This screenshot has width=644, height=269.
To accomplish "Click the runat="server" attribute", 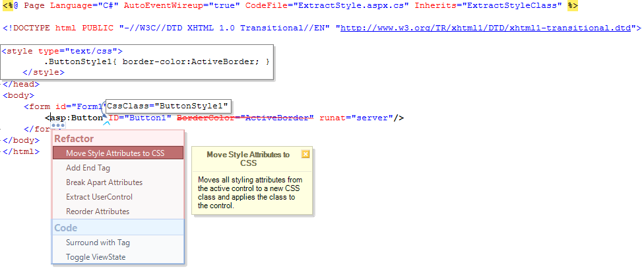I will pyautogui.click(x=356, y=118).
